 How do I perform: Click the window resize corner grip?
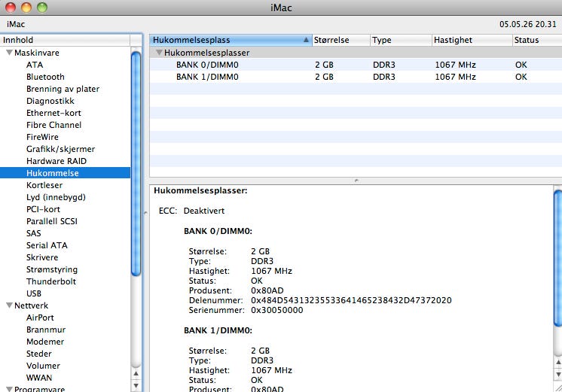click(558, 388)
